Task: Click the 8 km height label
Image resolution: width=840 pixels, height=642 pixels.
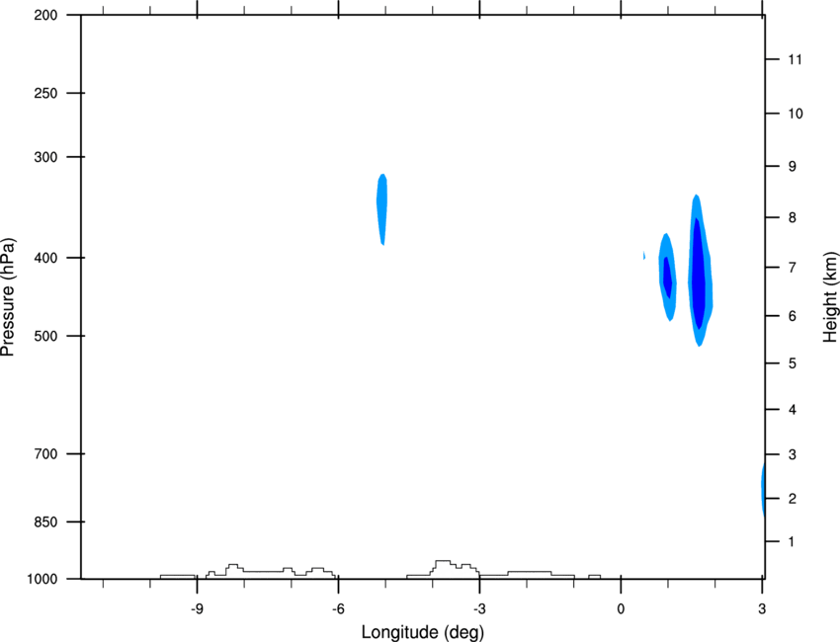Action: (792, 217)
